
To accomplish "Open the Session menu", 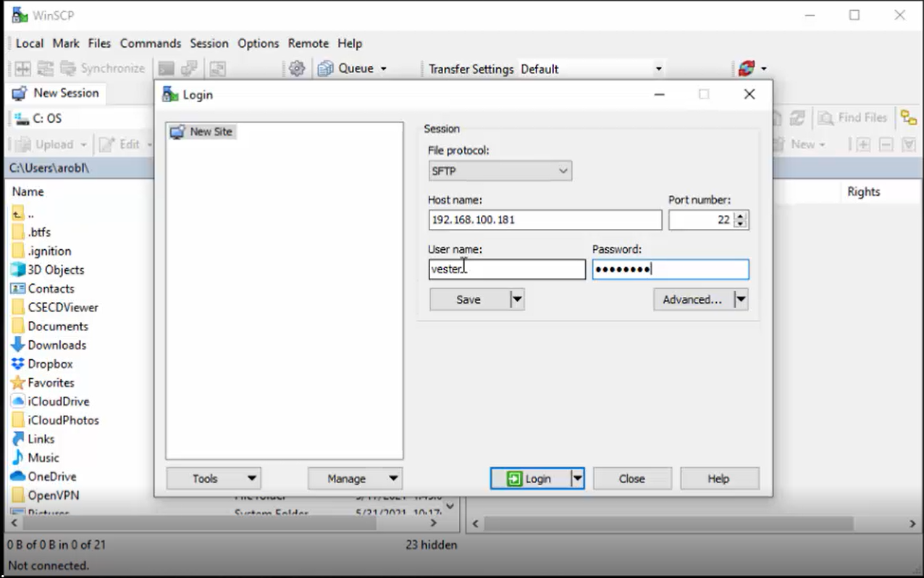I will 209,43.
